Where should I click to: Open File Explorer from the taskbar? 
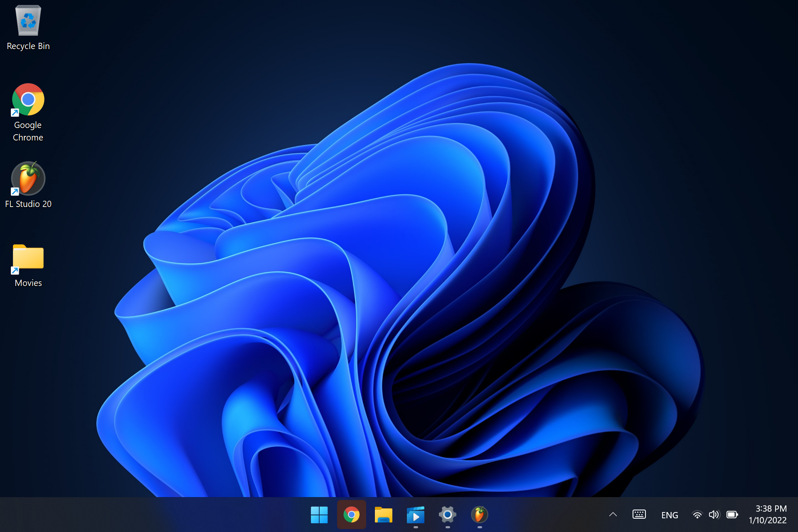click(383, 515)
